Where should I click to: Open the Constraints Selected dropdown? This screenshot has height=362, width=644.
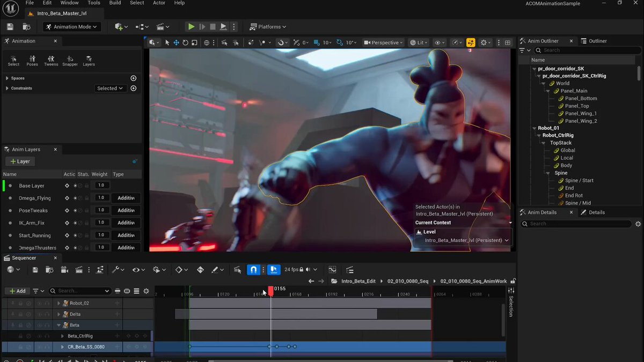pyautogui.click(x=110, y=88)
